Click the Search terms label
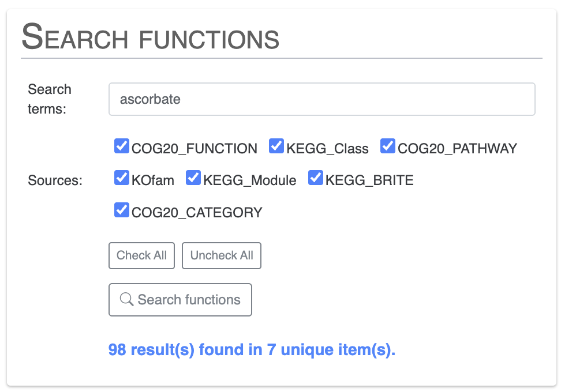The height and width of the screenshot is (392, 561). pos(50,99)
